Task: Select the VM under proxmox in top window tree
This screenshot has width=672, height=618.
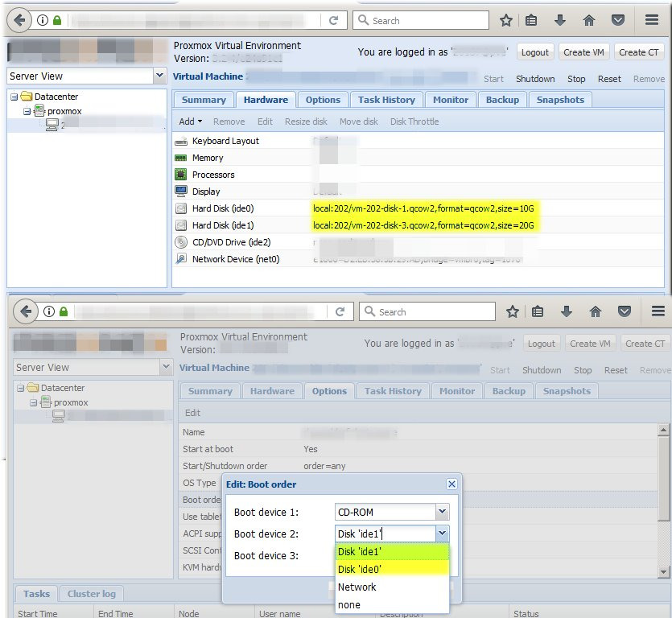Action: pyautogui.click(x=87, y=126)
